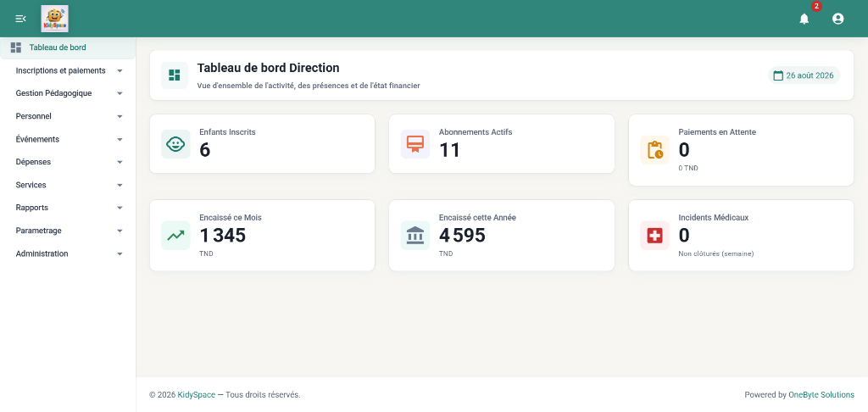
Task: Click the Enfants Inscrits label
Action: pos(227,132)
